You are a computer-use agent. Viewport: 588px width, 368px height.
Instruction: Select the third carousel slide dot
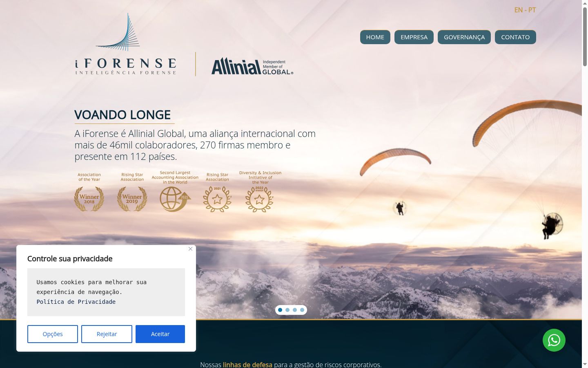[x=295, y=310]
